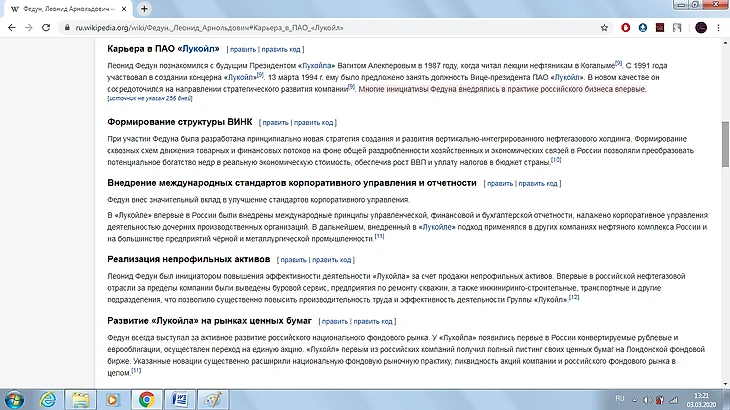This screenshot has height=410, width=730.
Task: Click 'править' next to Формирование структуры ВИНК
Action: point(275,122)
